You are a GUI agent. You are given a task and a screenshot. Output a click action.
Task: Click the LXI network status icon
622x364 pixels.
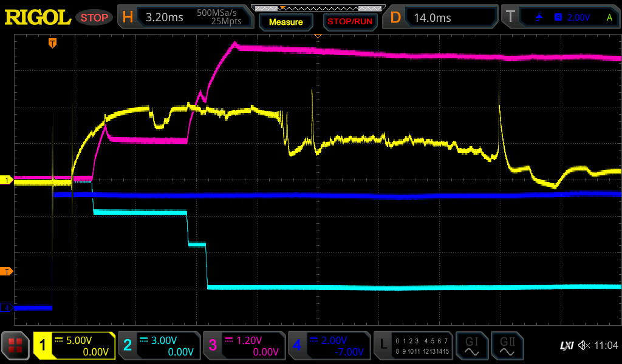(x=566, y=346)
